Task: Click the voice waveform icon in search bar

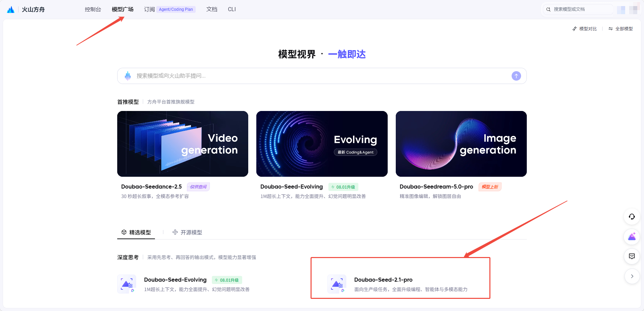Action: (x=128, y=76)
